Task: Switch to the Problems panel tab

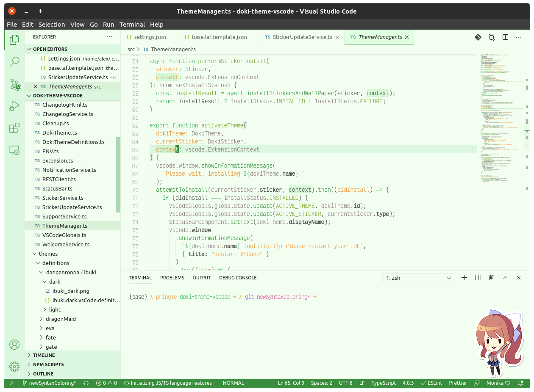Action: click(x=172, y=278)
